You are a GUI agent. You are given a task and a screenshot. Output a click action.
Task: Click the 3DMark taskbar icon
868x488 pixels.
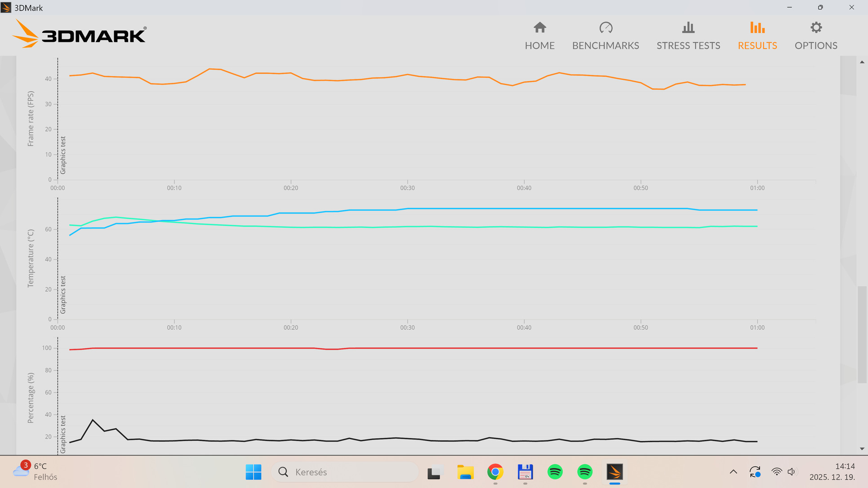click(x=614, y=472)
